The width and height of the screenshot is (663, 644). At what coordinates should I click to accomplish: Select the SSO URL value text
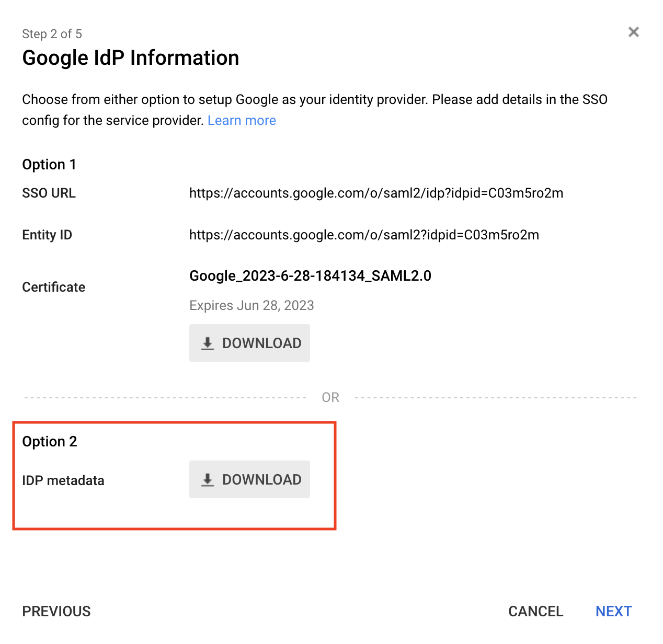click(x=376, y=193)
